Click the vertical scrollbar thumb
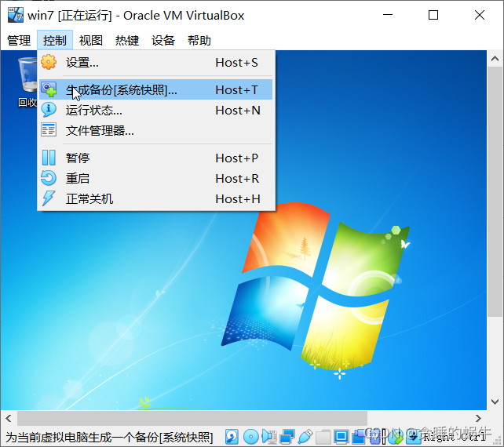Screen dimensions: 504x447 click(495, 192)
